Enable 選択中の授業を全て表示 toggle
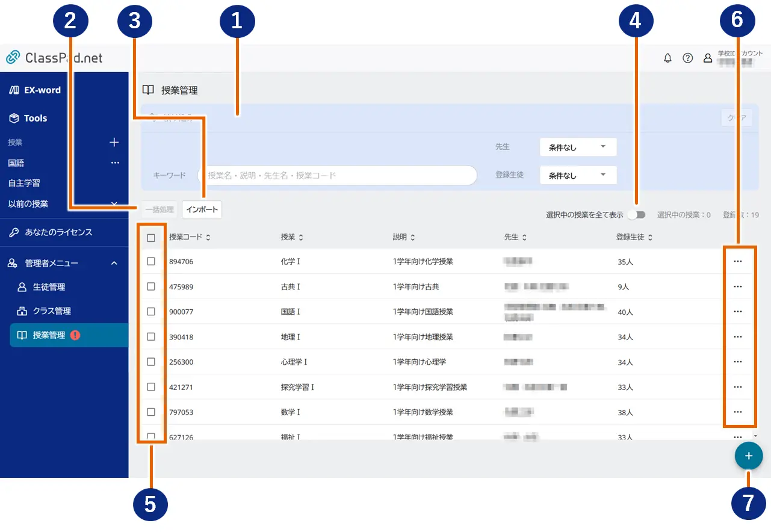The width and height of the screenshot is (771, 532). click(x=637, y=214)
